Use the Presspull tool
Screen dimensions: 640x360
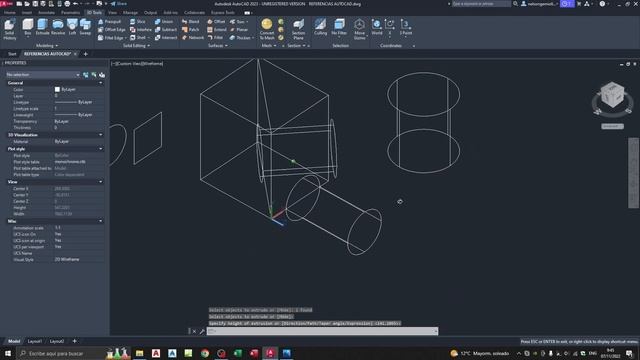click(x=110, y=21)
